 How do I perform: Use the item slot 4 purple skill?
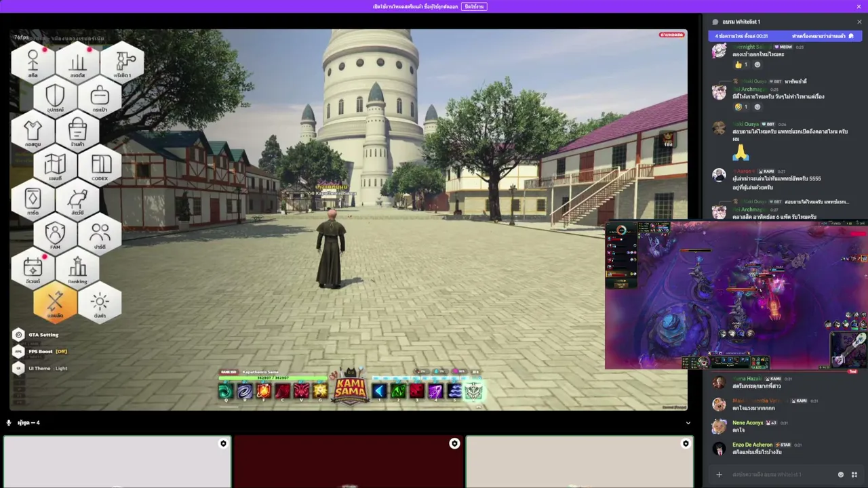(435, 390)
